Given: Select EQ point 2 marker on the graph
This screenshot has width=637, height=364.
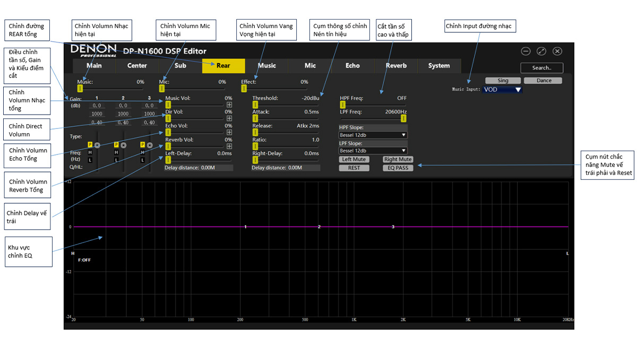Looking at the screenshot, I should (x=319, y=227).
